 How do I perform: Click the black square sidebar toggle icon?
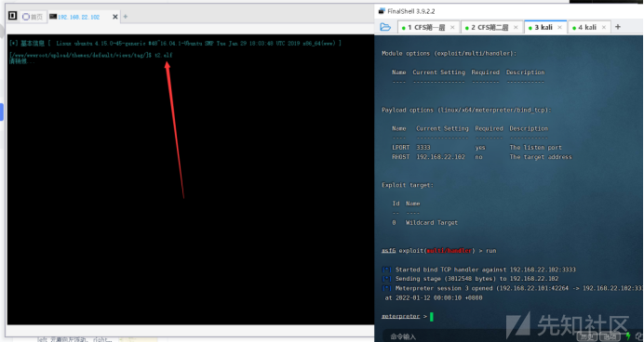tap(13, 16)
